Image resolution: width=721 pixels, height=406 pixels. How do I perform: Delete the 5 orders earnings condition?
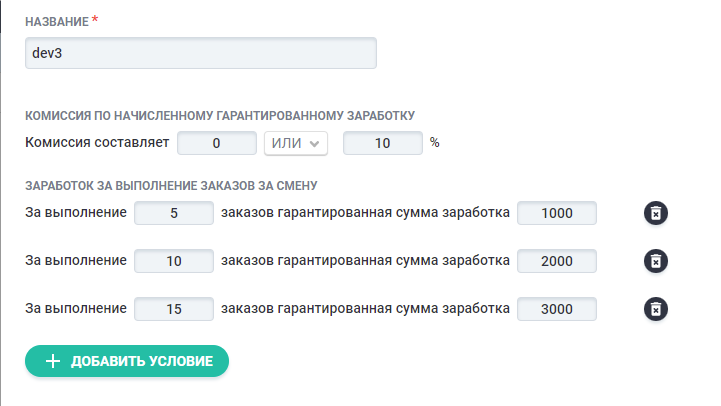pos(655,213)
